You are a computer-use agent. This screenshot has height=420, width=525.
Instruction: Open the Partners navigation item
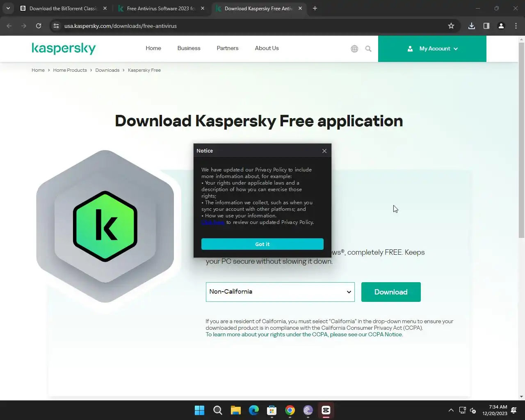tap(228, 48)
